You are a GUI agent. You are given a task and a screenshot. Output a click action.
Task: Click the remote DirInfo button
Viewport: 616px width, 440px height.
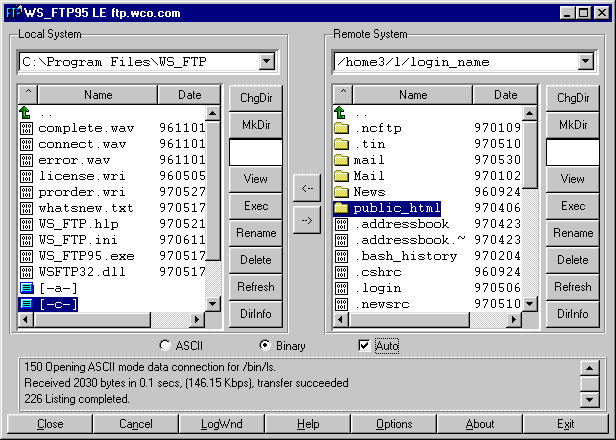click(573, 314)
